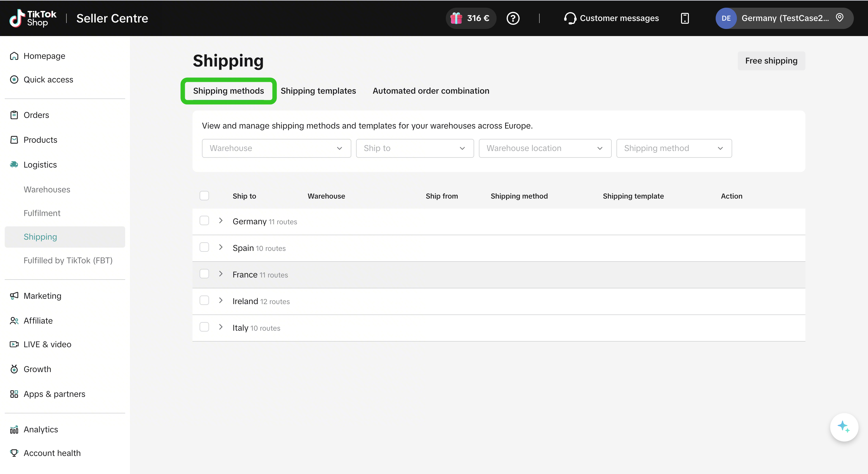
Task: Click the Growth icon in sidebar
Action: coord(14,369)
